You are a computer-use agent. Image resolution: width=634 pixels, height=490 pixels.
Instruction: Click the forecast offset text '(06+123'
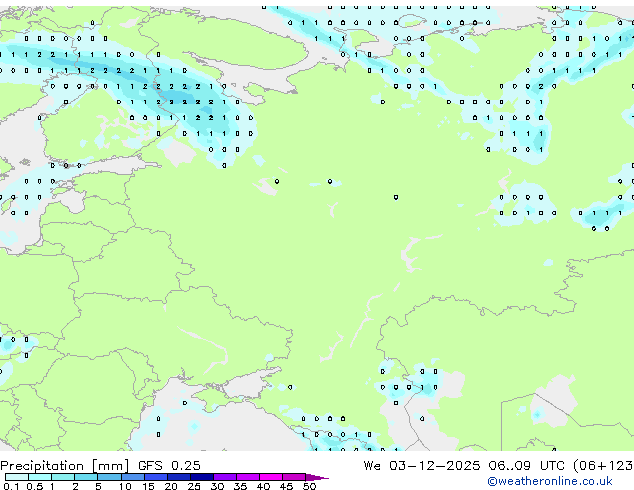click(x=603, y=466)
